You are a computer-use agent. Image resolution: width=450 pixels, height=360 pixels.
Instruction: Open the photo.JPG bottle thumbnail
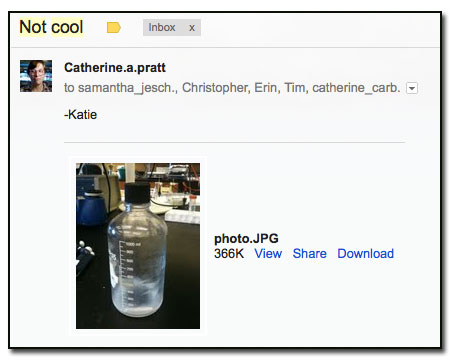pyautogui.click(x=138, y=246)
